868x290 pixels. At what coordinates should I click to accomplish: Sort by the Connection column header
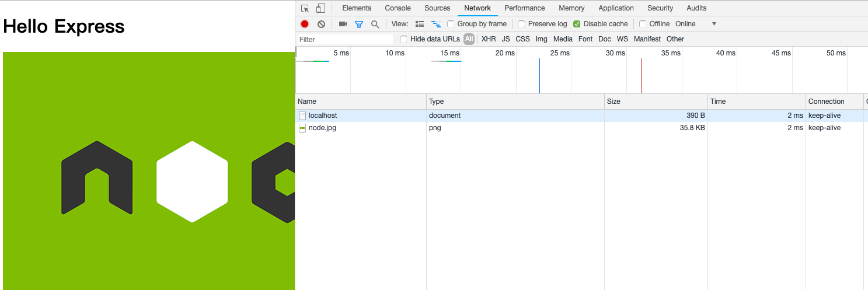pos(835,102)
